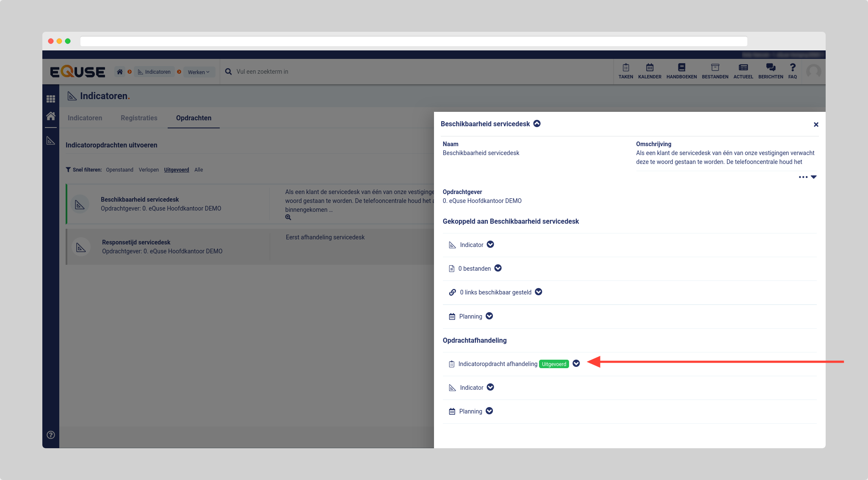Click the sidebar home icon
Viewport: 868px width, 480px height.
(x=51, y=116)
